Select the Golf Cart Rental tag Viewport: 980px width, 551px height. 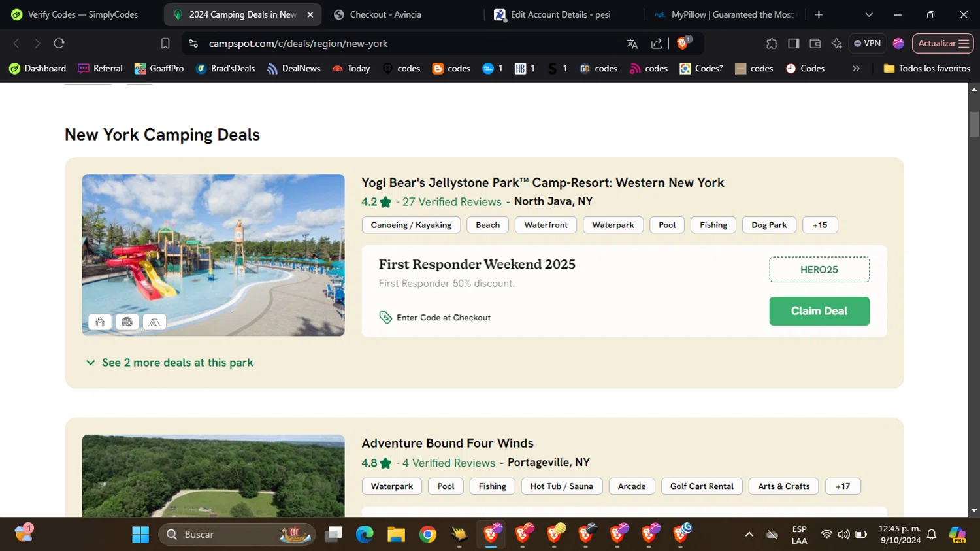pyautogui.click(x=702, y=486)
